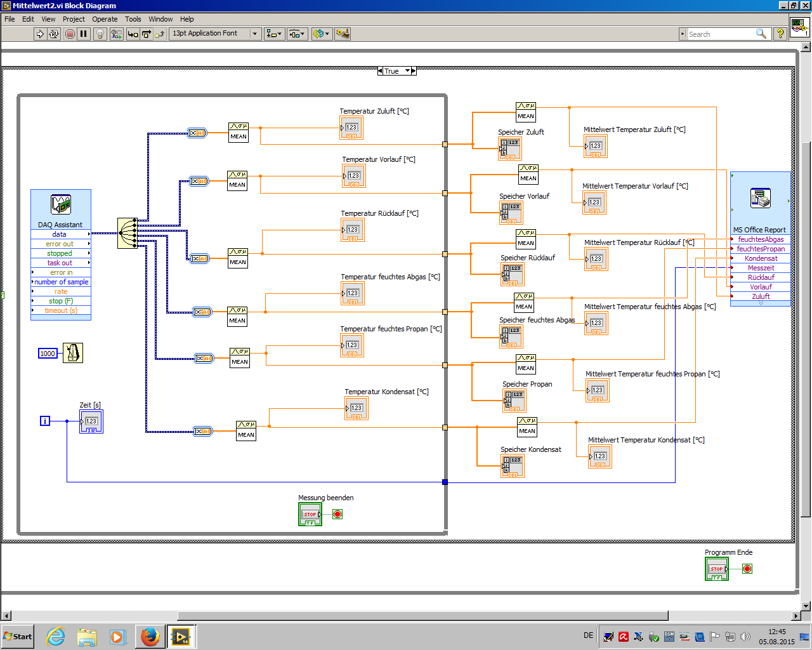This screenshot has height=650, width=812.
Task: Click the DE language indicator in taskbar
Action: [588, 635]
